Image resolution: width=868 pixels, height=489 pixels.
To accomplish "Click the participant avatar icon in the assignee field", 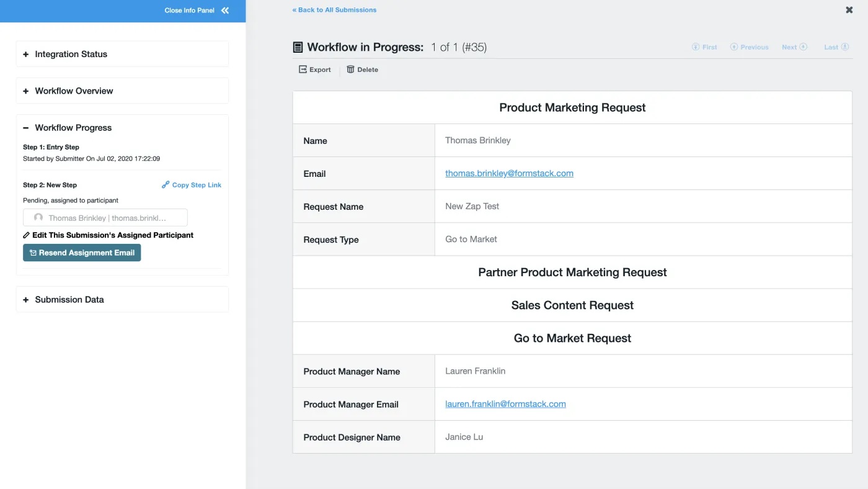I will click(x=38, y=217).
